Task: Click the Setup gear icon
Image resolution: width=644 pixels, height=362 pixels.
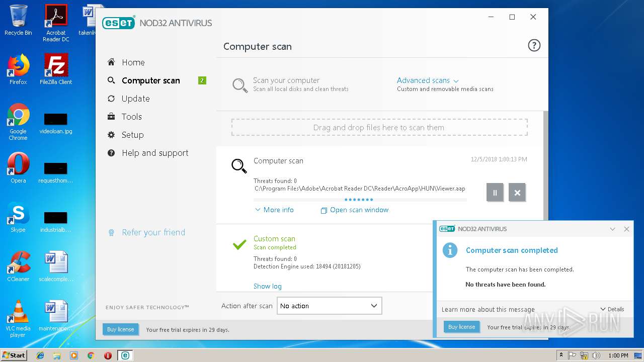Action: point(111,135)
